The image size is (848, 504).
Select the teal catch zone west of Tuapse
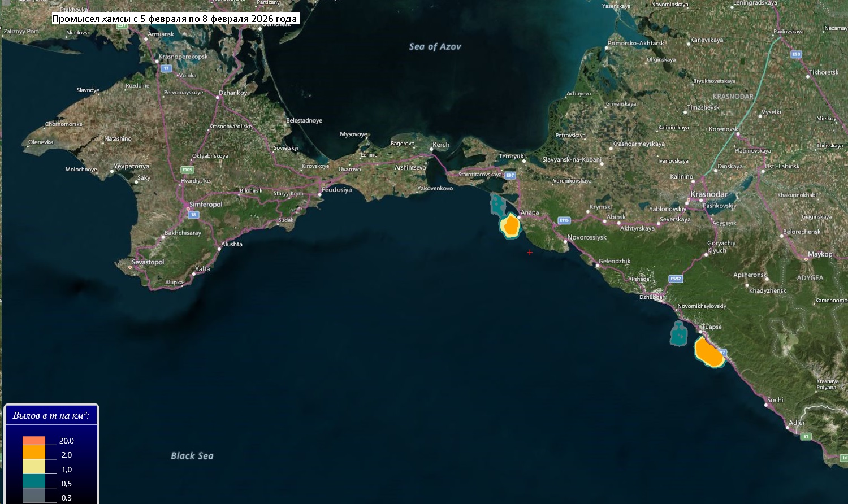click(678, 333)
